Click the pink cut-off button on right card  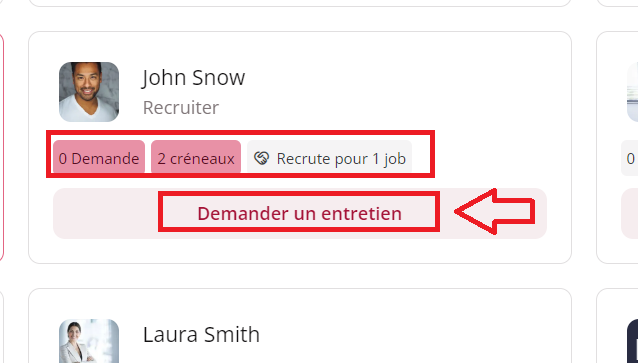(630, 213)
